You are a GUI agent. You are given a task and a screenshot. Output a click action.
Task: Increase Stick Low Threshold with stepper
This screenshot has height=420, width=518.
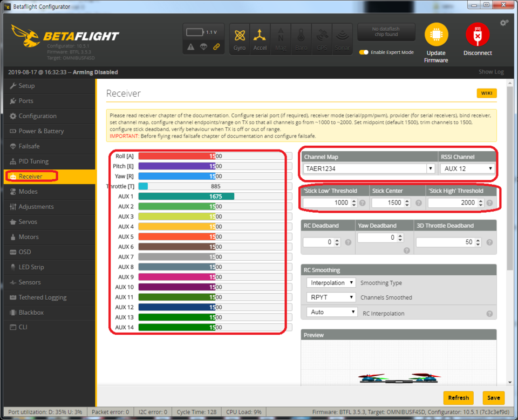pos(354,201)
